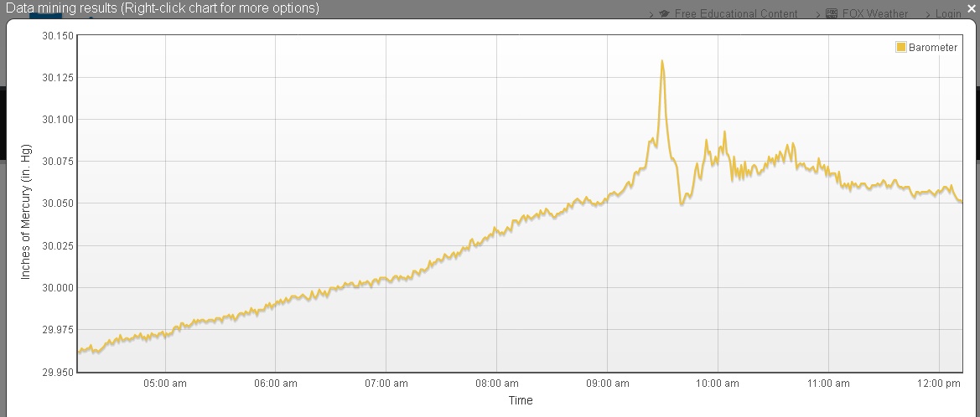
Task: Toggle the Barometer series in the legend
Action: [900, 47]
